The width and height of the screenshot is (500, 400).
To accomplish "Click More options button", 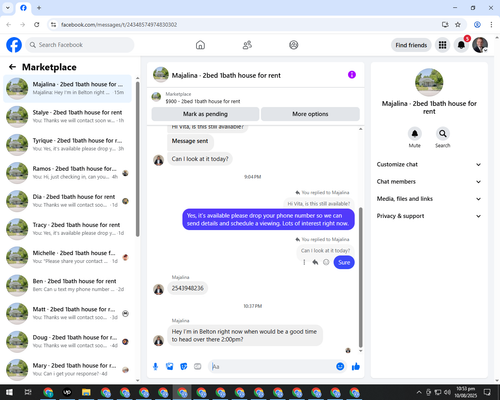I will [x=310, y=114].
